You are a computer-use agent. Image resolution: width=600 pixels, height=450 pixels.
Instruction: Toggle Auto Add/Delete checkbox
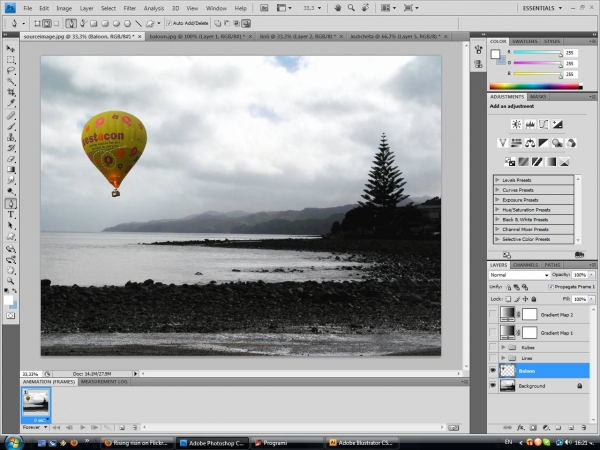(x=169, y=23)
